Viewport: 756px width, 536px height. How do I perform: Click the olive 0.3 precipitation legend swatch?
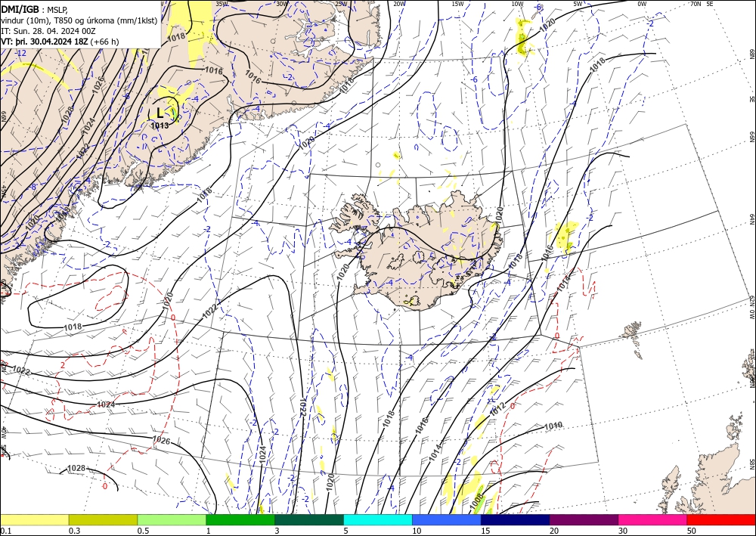click(x=103, y=519)
